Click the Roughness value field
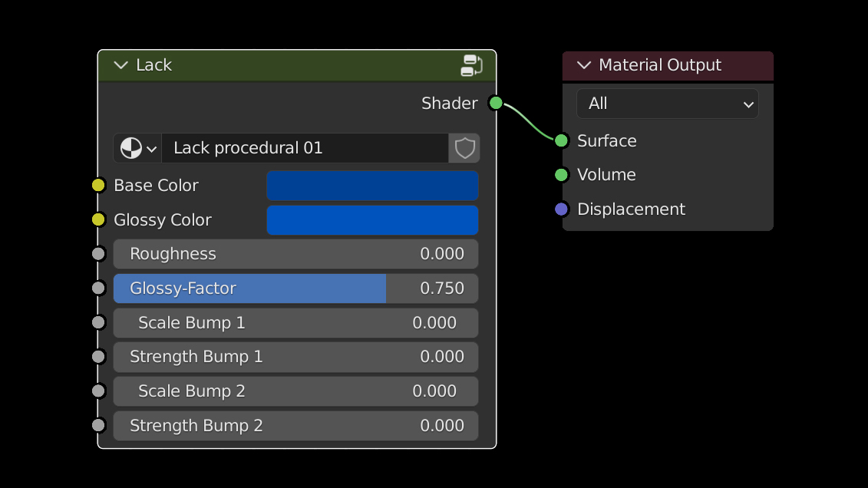Viewport: 868px width, 488px height. click(295, 254)
